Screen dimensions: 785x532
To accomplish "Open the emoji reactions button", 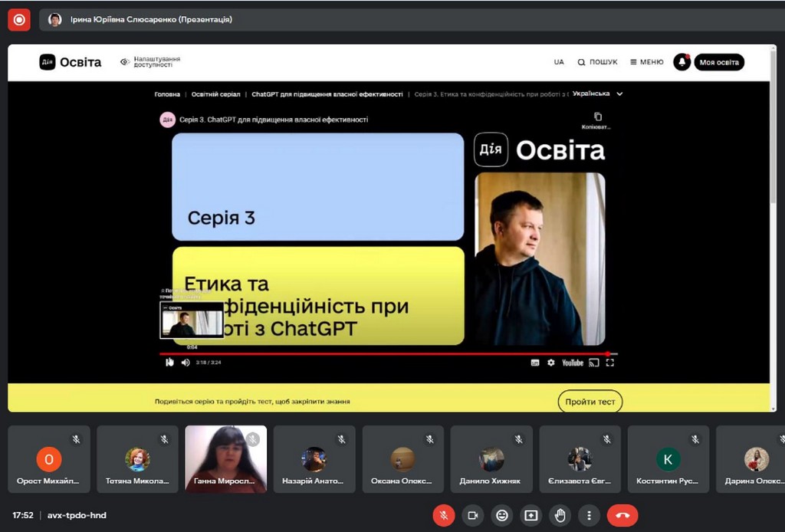I will click(502, 515).
